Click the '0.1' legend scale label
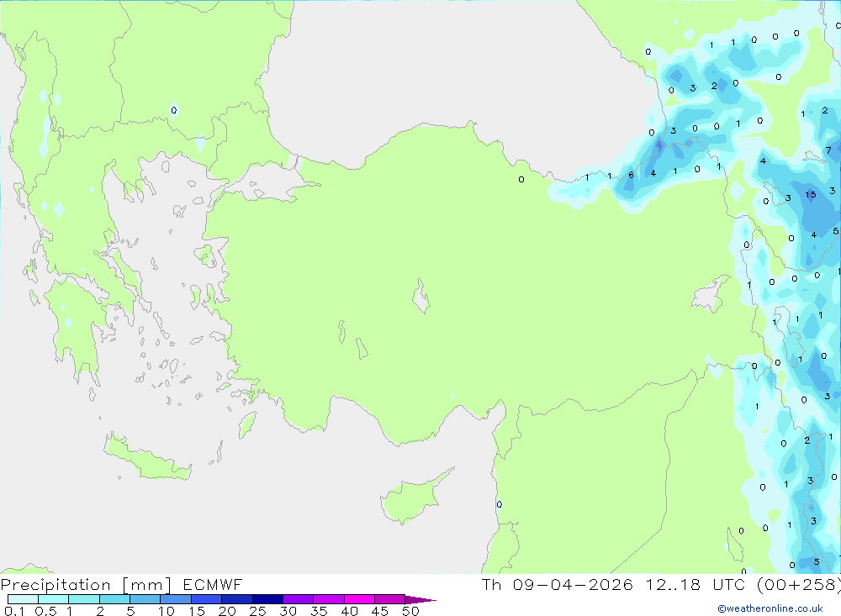The image size is (841, 616). 14,611
